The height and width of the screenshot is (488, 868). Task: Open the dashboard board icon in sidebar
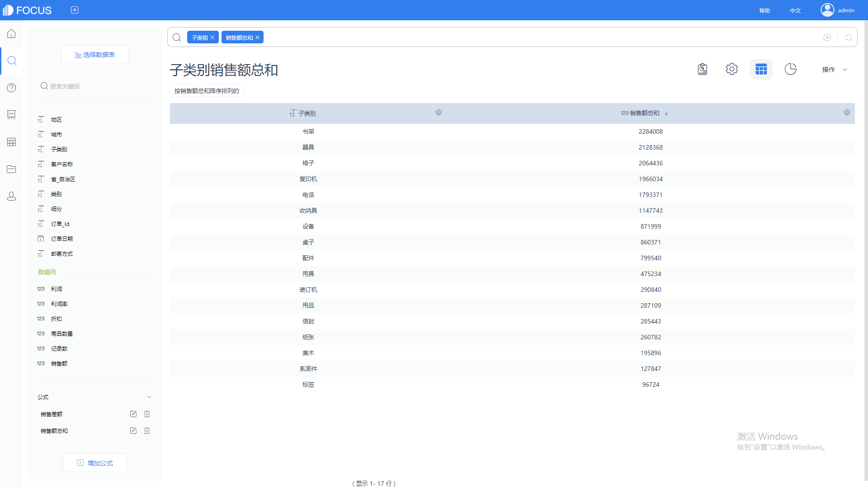11,115
